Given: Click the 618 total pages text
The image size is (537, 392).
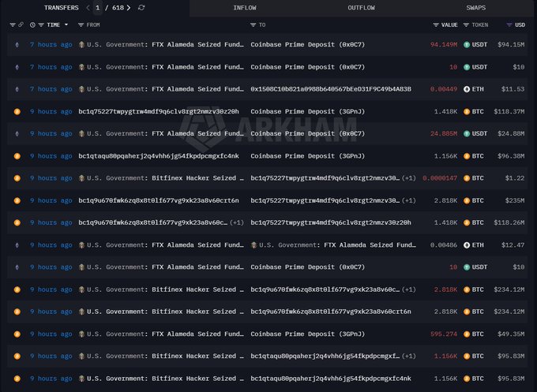Looking at the screenshot, I should (x=118, y=8).
